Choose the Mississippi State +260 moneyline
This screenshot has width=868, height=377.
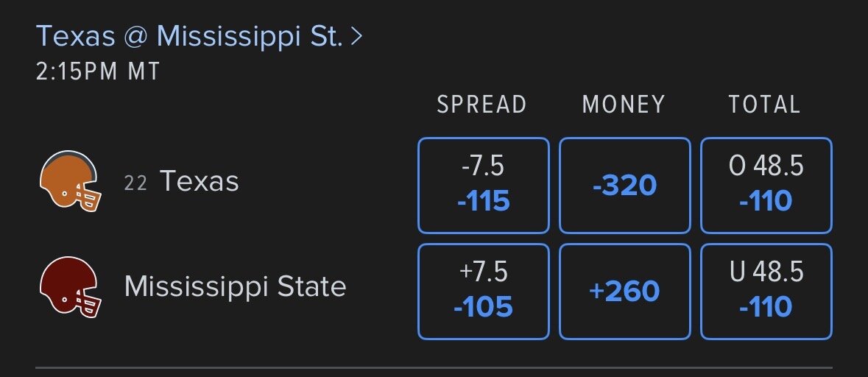click(624, 292)
